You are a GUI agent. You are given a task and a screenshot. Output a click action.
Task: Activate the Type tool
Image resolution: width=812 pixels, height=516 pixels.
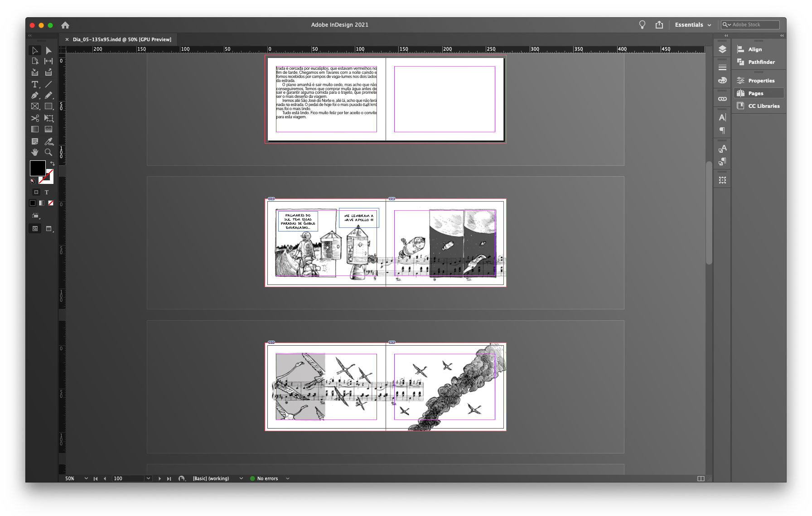tap(35, 84)
